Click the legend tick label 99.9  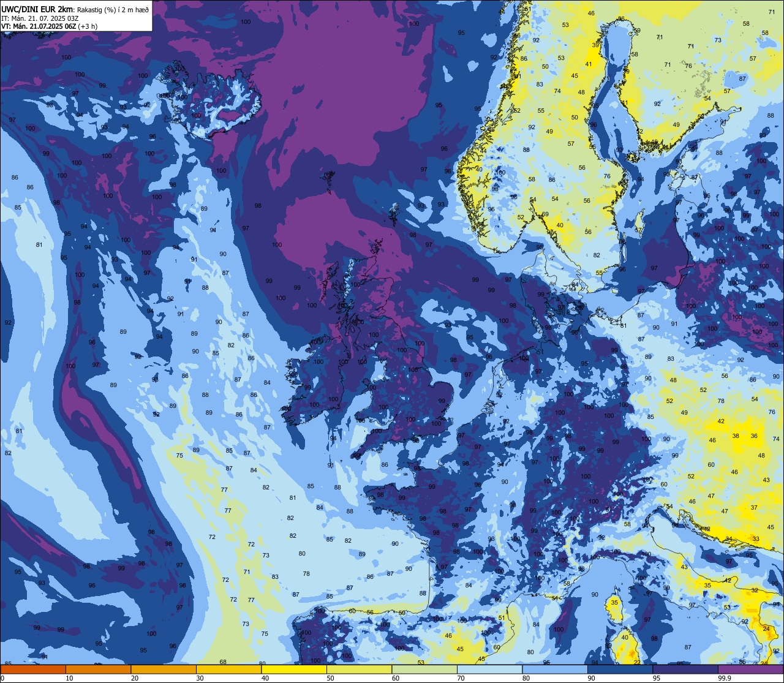725,678
